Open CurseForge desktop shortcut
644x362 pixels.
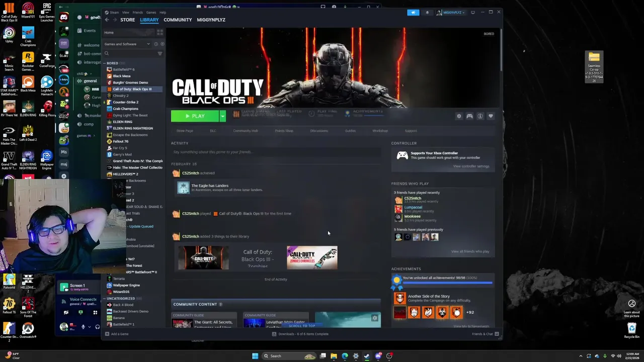(x=47, y=60)
